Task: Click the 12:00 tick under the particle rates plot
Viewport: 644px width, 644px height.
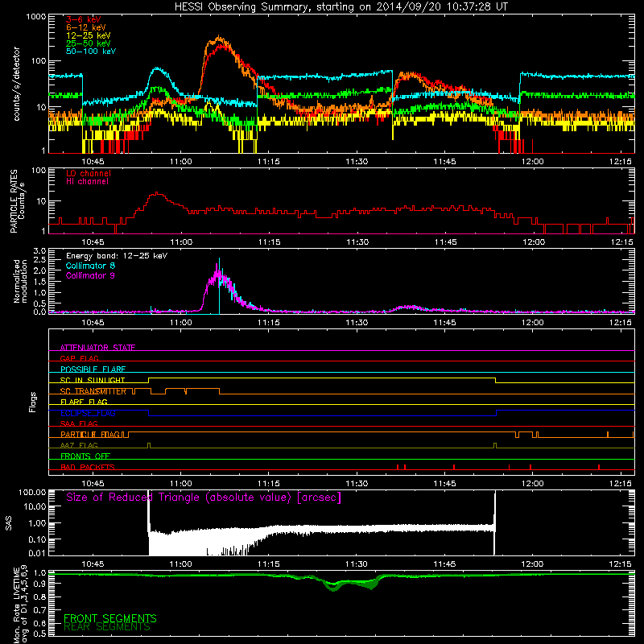Action: [533, 242]
